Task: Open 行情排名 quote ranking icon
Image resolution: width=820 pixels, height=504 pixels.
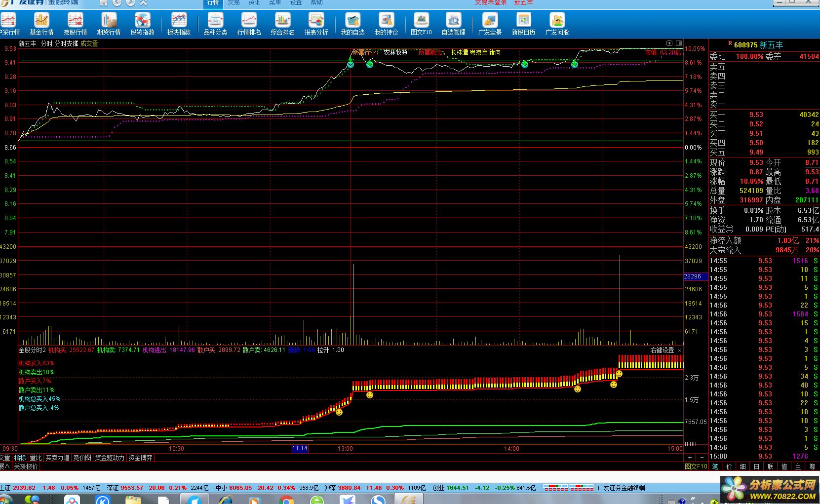Action: click(x=249, y=24)
